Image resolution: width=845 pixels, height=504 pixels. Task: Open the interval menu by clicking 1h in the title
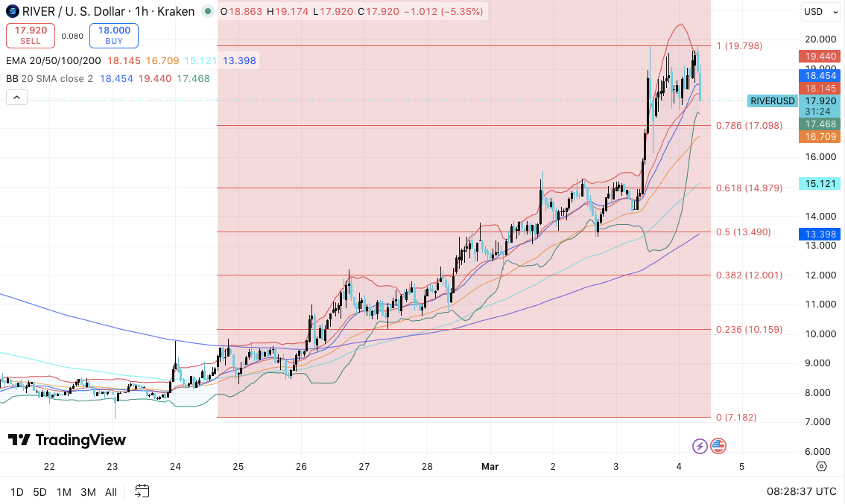pyautogui.click(x=142, y=11)
